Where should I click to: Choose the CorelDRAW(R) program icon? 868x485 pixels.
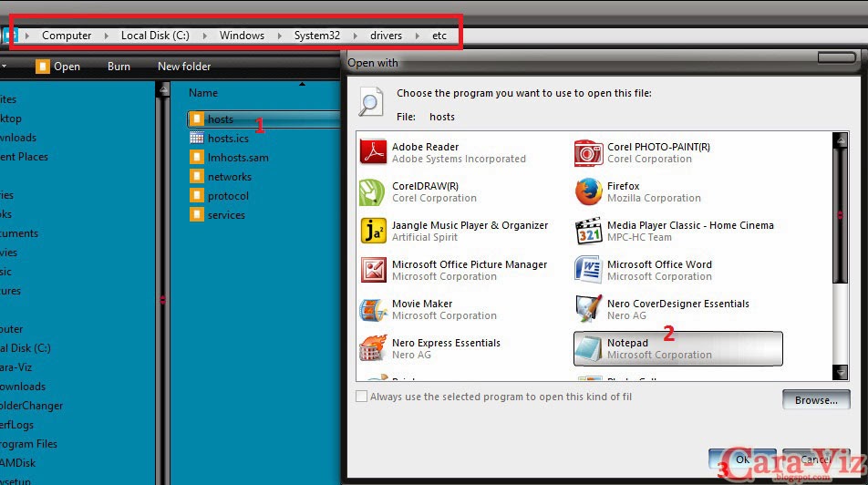[x=372, y=192]
